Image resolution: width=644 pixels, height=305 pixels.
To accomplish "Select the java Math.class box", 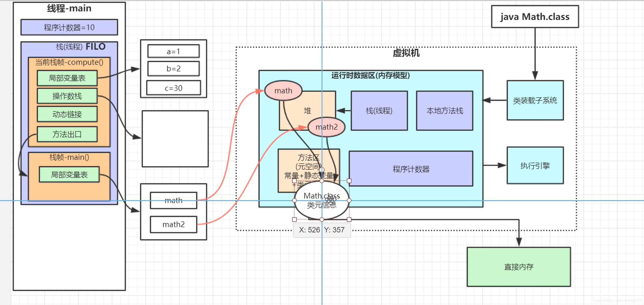I will pos(535,17).
